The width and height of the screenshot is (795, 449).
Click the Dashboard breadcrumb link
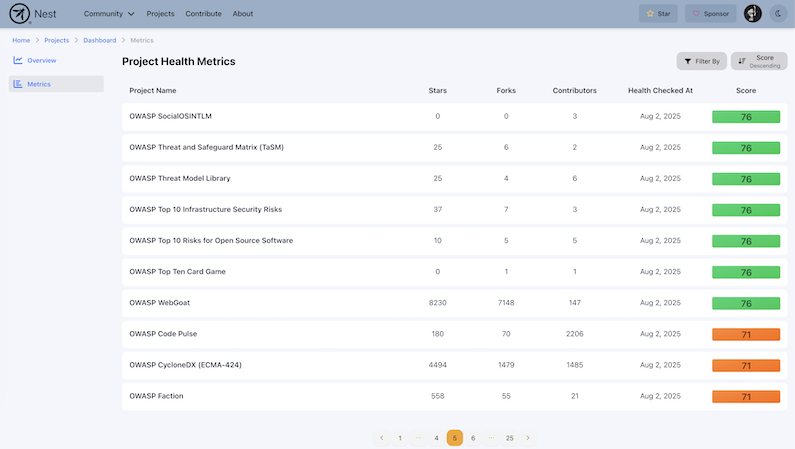(x=99, y=40)
